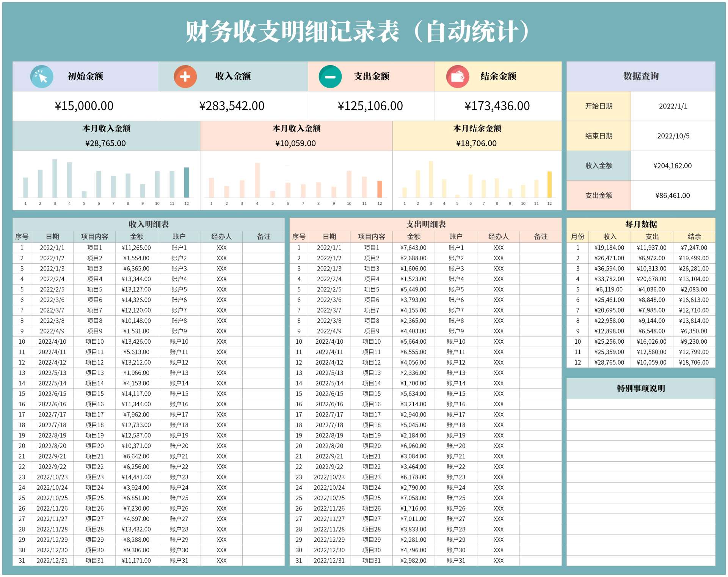Click the highlighted month 12 bar in balance chart
This screenshot has width=728, height=577.
[x=549, y=185]
